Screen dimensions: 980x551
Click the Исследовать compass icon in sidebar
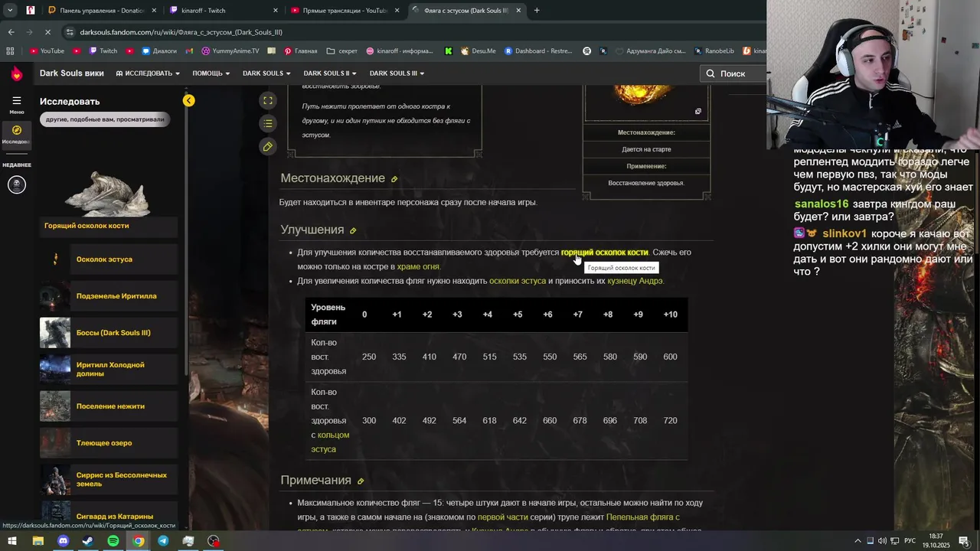16,130
